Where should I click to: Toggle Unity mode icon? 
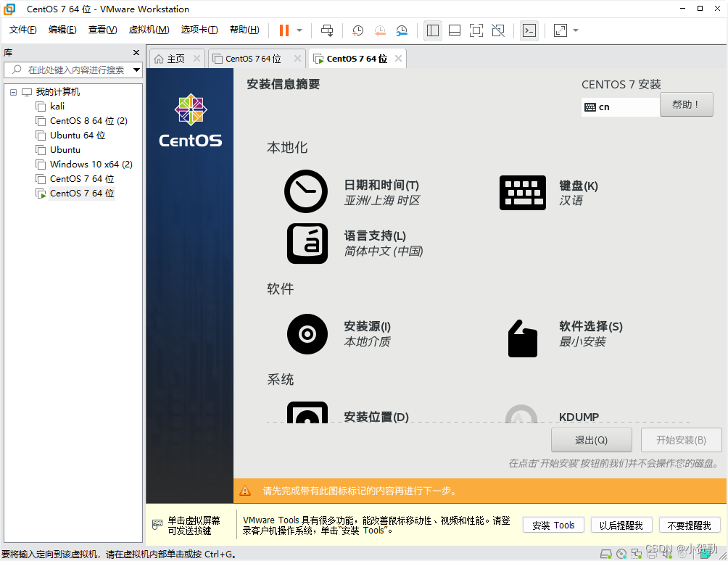coord(498,30)
